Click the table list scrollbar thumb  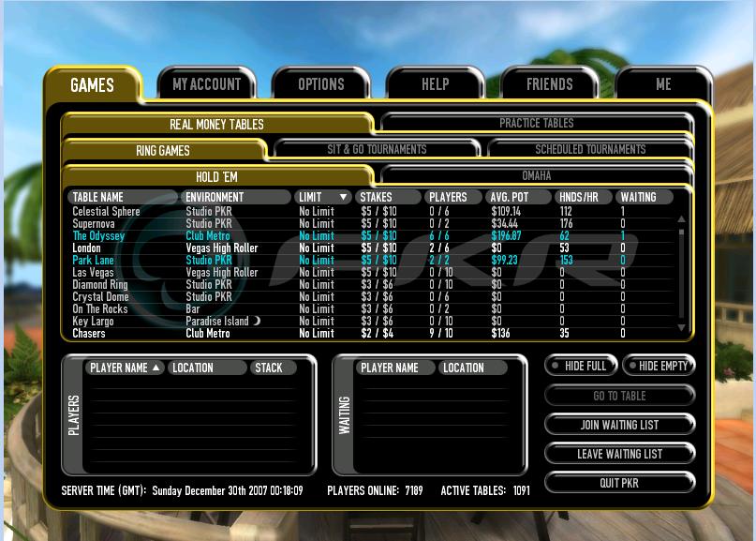click(681, 233)
